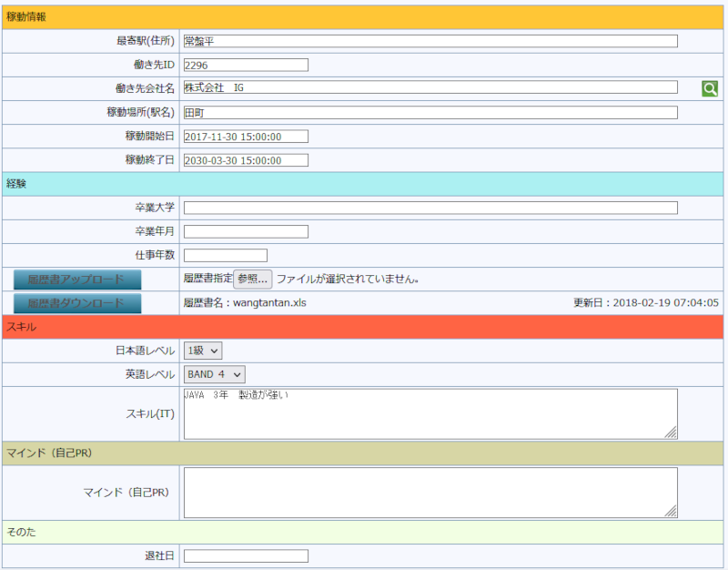Click the 履歴書アップロード button
The width and height of the screenshot is (728, 570).
click(77, 280)
